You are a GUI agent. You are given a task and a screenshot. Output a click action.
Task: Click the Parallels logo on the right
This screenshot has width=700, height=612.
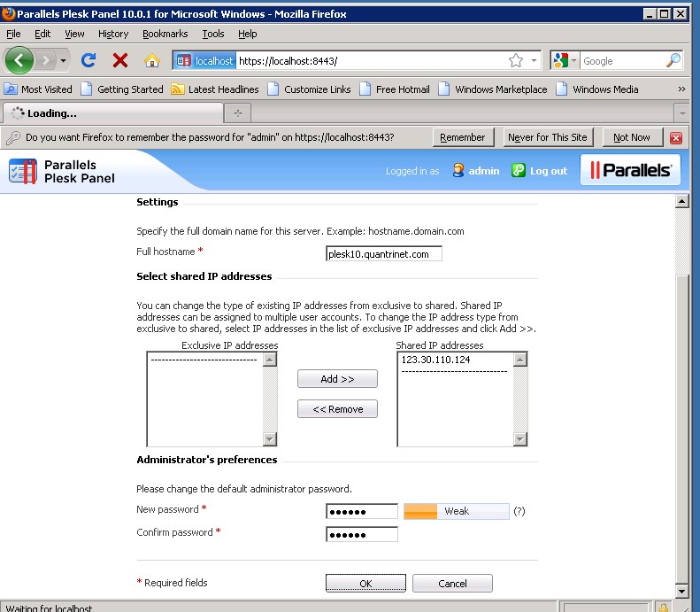[x=630, y=170]
